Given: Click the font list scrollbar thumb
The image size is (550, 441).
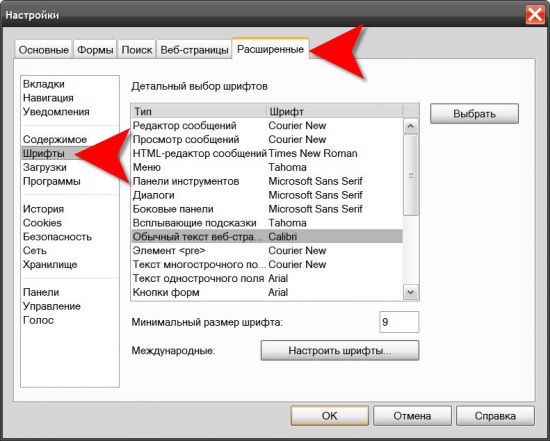Looking at the screenshot, I should [411, 175].
